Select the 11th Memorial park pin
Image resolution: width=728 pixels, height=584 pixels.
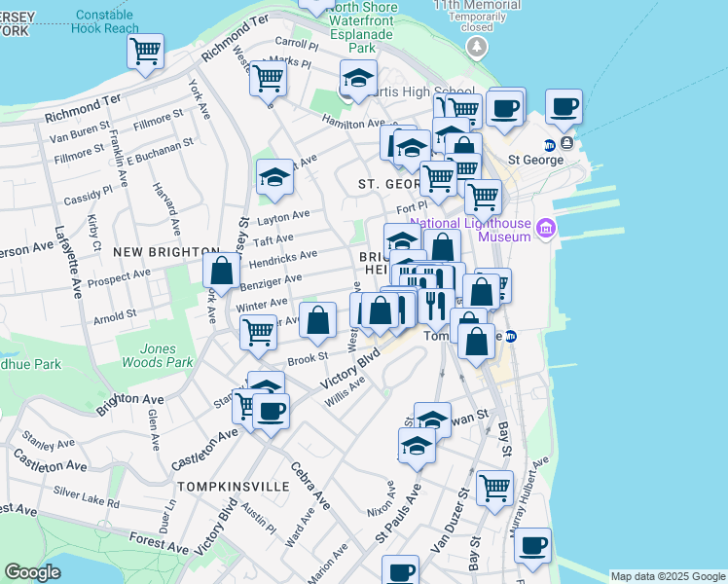tap(476, 48)
